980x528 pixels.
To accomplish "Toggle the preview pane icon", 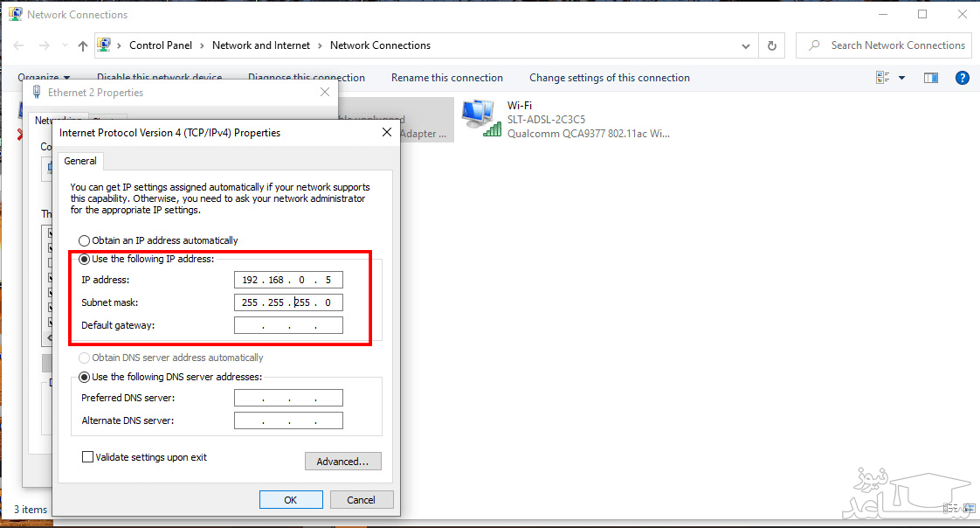I will pos(931,78).
